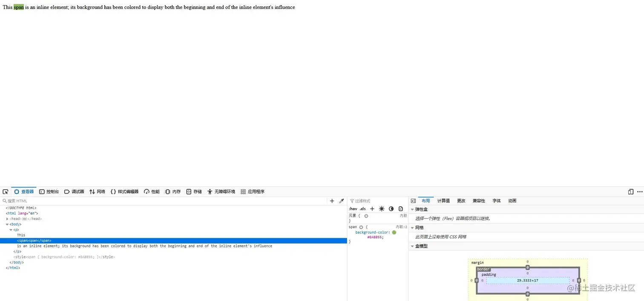Open the 动画 Animations tab
Viewport: 644px width, 301px height.
(512, 201)
